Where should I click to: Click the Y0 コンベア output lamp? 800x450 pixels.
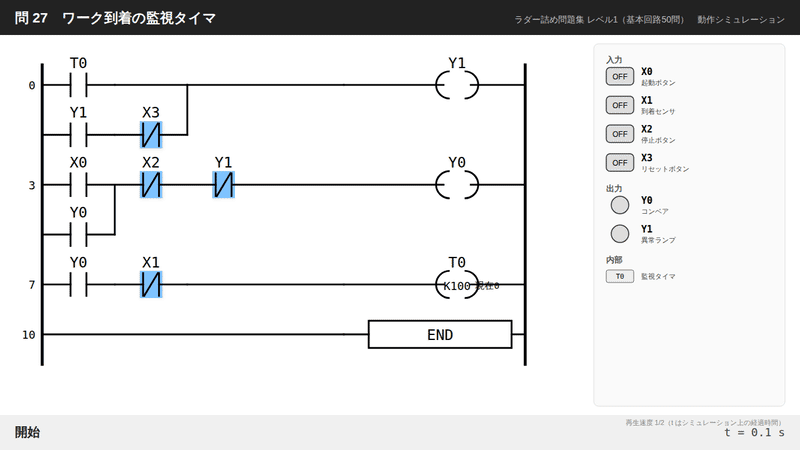[619, 205]
